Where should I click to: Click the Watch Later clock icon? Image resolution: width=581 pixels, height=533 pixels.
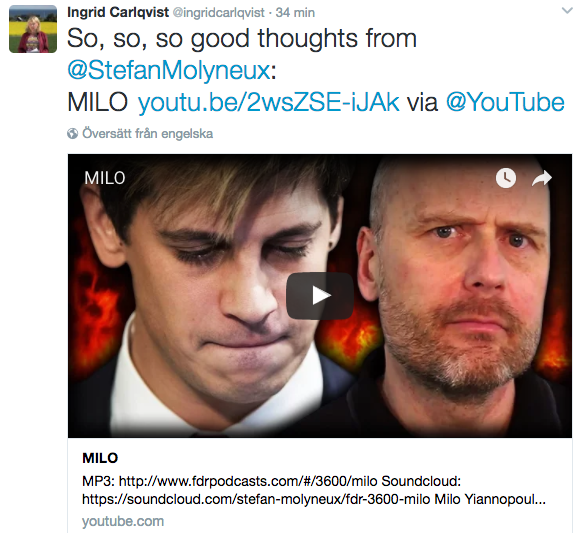tap(506, 178)
